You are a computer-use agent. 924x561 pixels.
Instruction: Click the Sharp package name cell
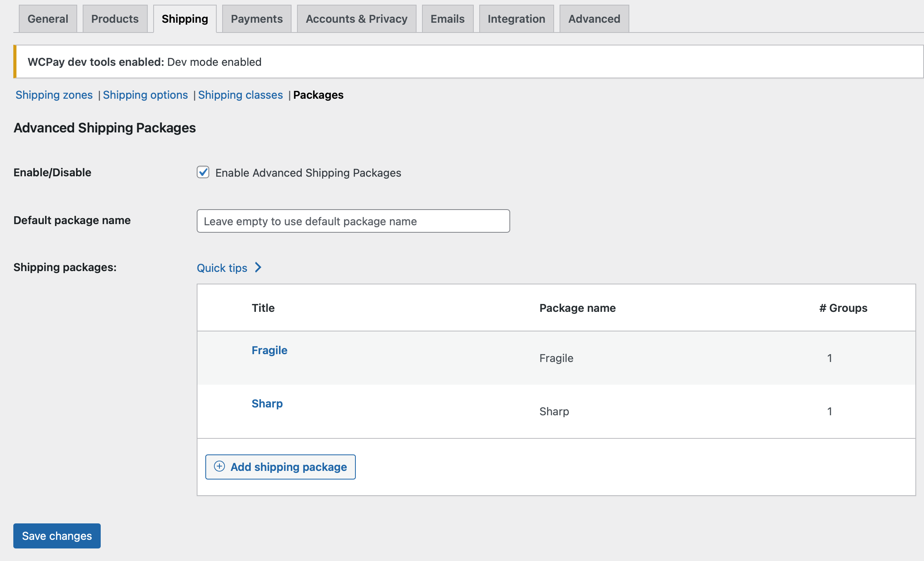coord(554,411)
